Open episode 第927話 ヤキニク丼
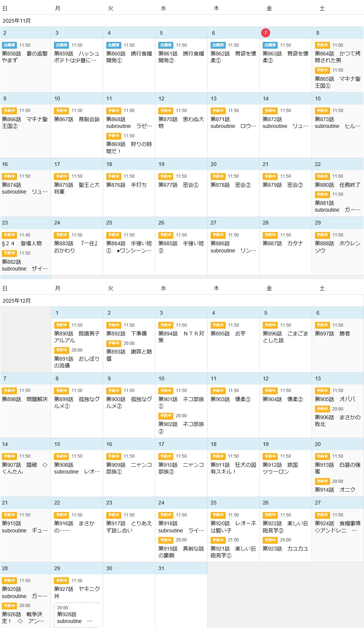This screenshot has width=364, height=629. [77, 592]
